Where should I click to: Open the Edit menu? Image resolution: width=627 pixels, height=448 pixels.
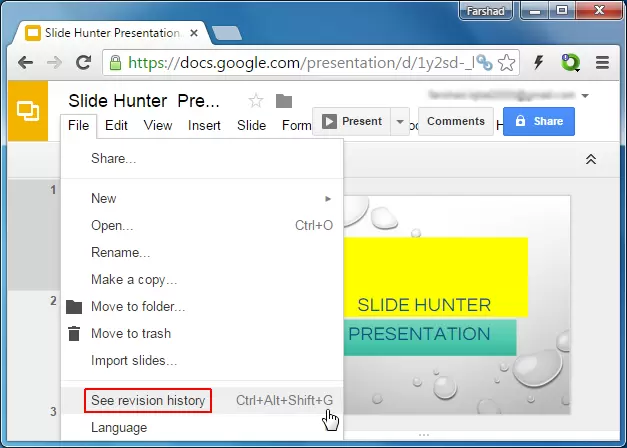click(116, 125)
